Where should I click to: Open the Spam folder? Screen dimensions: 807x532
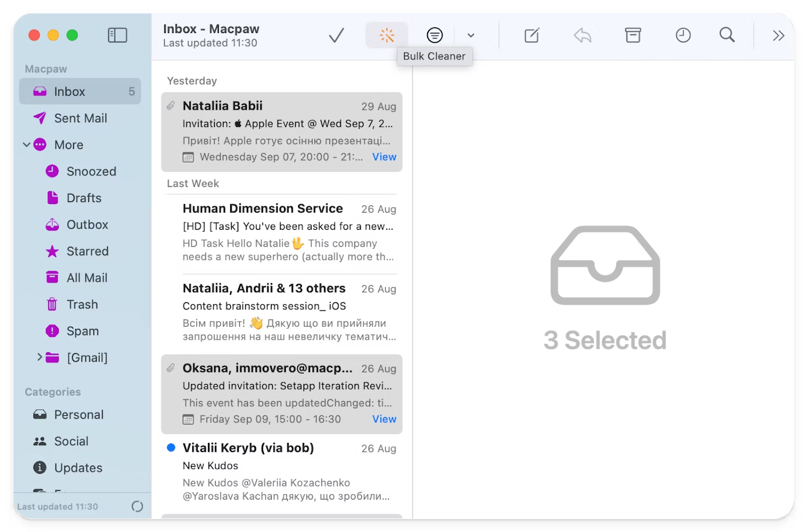[x=80, y=331]
